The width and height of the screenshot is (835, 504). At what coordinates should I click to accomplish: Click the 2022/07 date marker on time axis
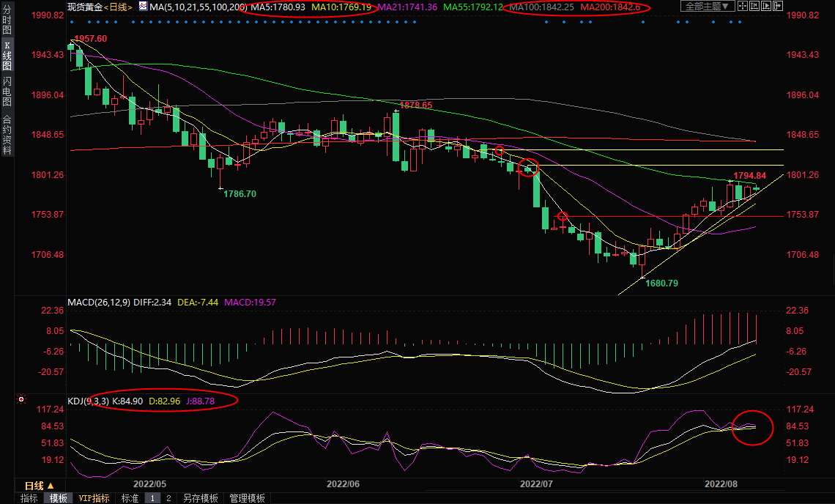pyautogui.click(x=535, y=484)
